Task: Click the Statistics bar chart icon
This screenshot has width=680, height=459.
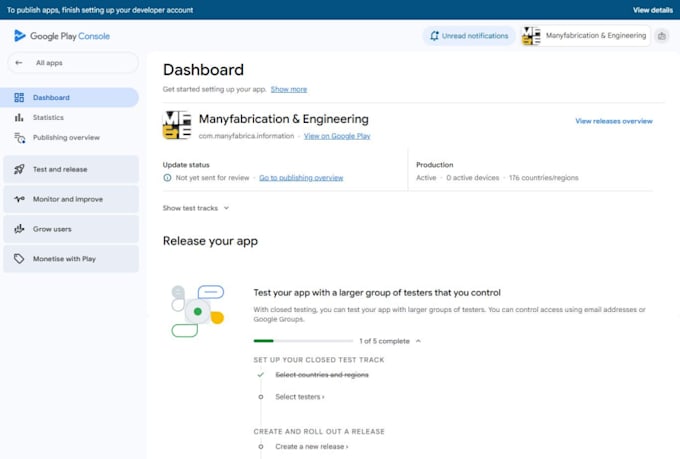Action: click(x=19, y=118)
